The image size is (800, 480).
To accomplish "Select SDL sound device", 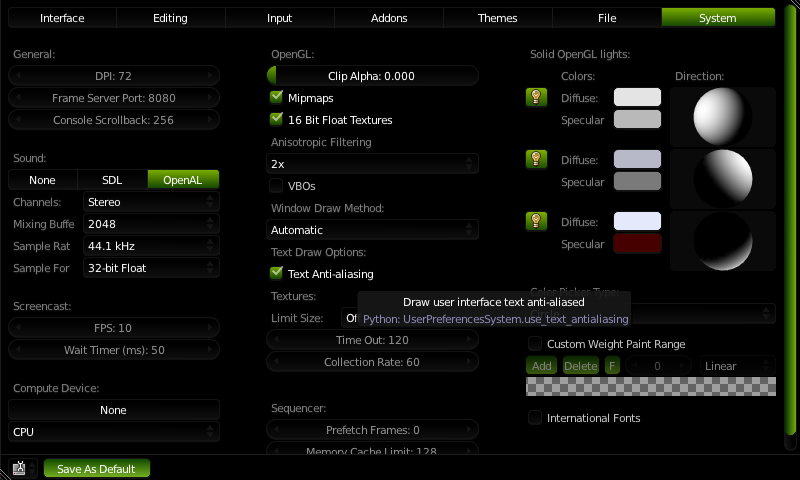I will pos(112,180).
